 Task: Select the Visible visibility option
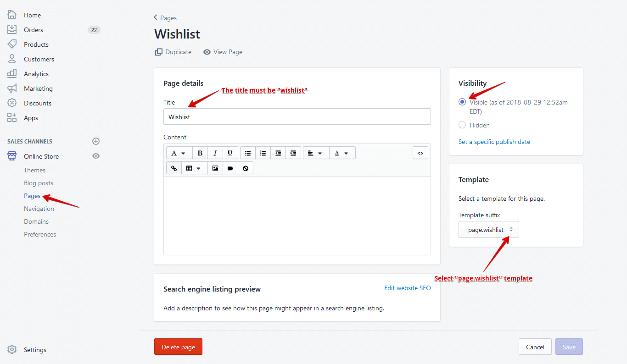pyautogui.click(x=462, y=102)
